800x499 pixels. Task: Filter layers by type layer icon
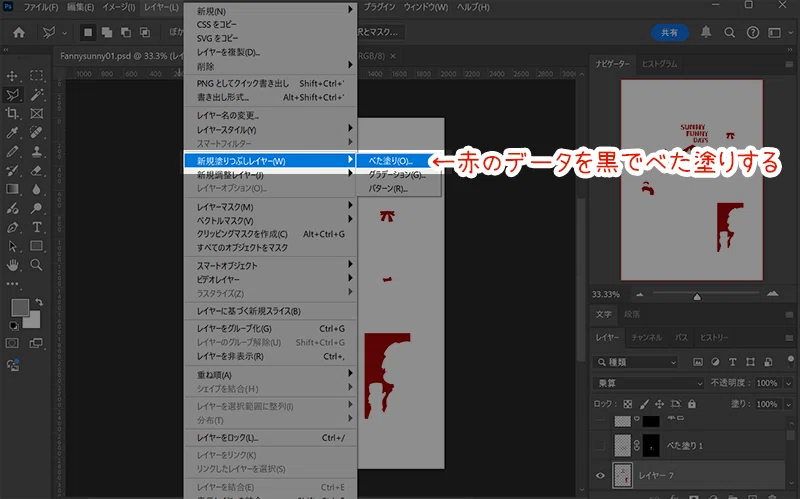[733, 362]
